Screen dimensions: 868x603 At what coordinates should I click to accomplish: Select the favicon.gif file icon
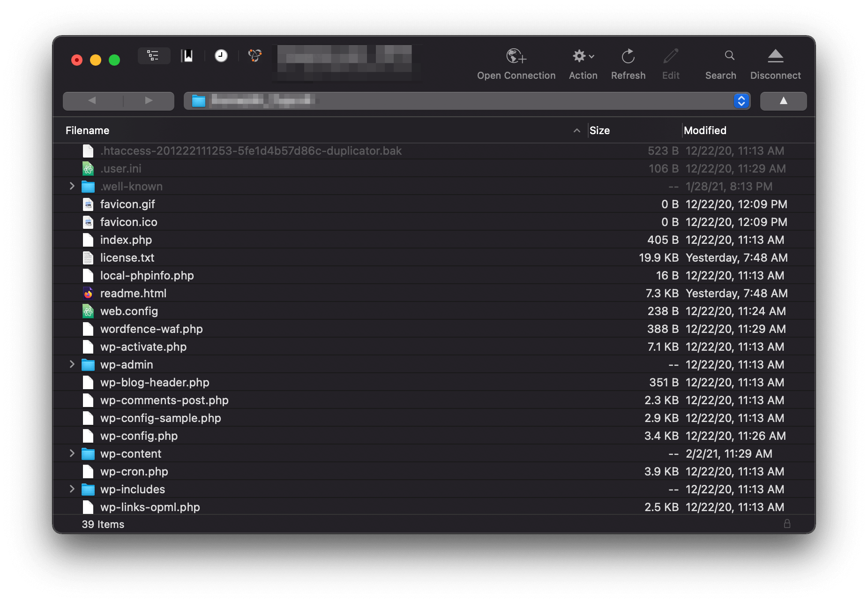click(x=88, y=204)
